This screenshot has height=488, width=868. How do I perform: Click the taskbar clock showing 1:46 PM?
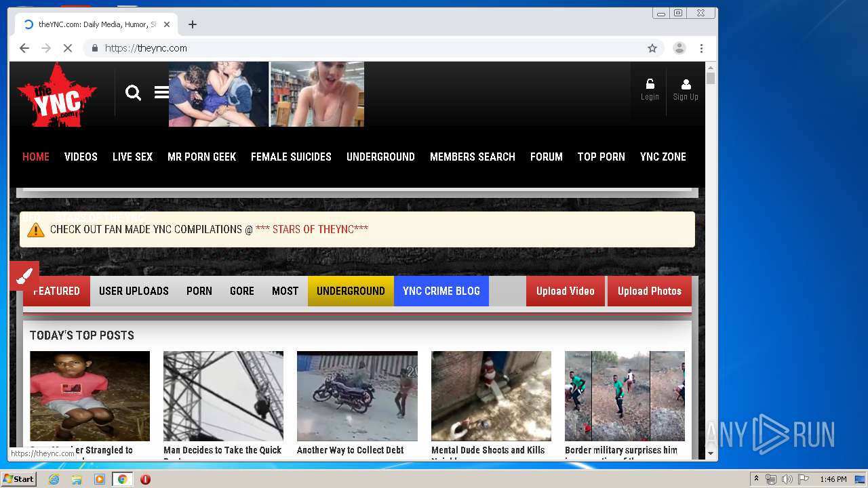[833, 479]
